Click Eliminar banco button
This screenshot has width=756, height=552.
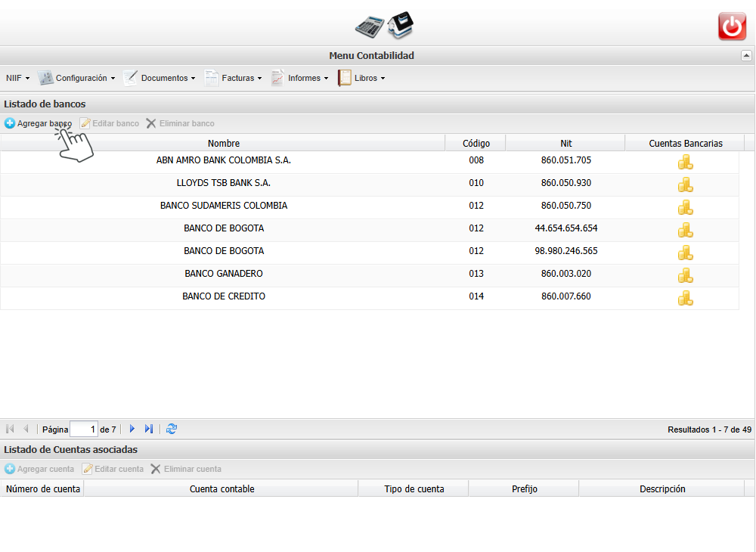181,123
